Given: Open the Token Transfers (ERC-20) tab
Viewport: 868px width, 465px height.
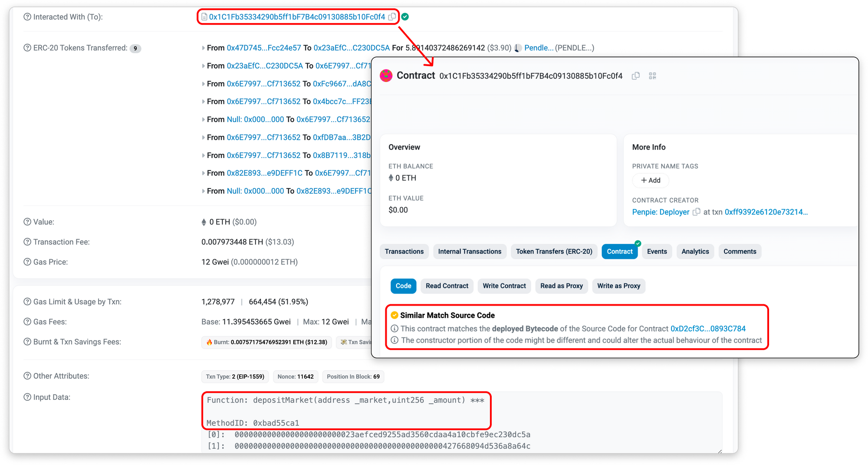Looking at the screenshot, I should click(554, 251).
